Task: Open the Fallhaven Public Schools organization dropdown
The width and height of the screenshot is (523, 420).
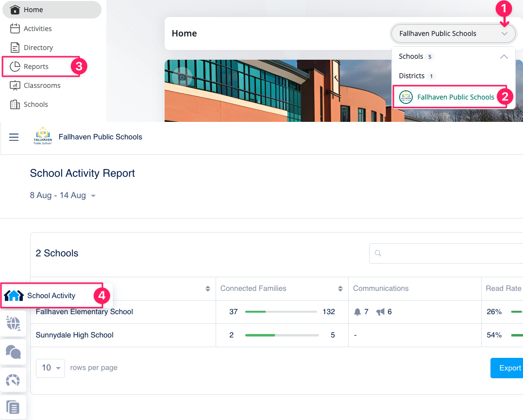Action: [x=453, y=34]
